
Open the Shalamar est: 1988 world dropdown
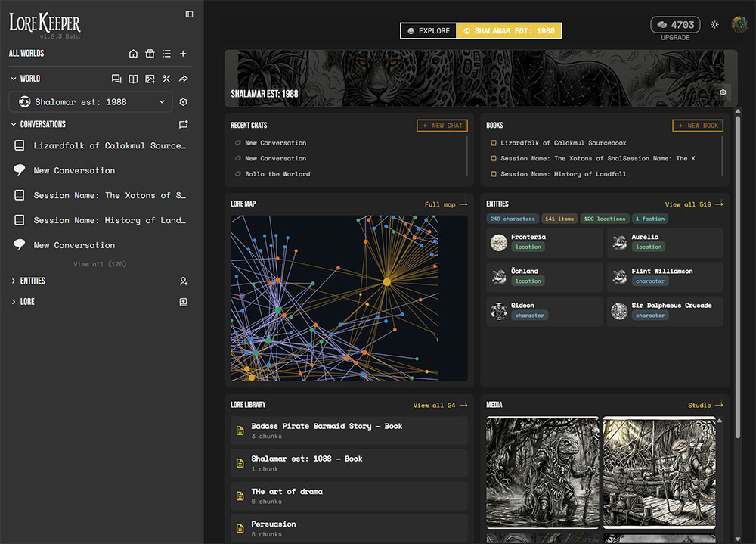(90, 101)
